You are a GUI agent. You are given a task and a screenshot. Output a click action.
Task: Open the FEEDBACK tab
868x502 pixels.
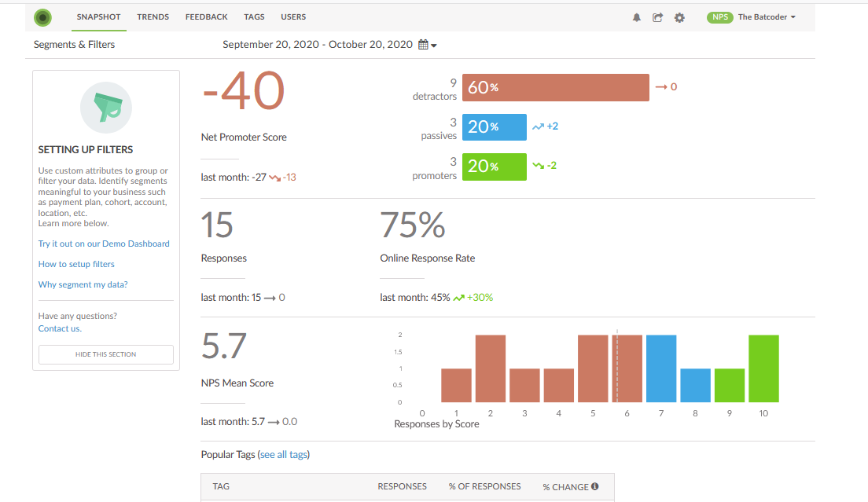point(206,16)
